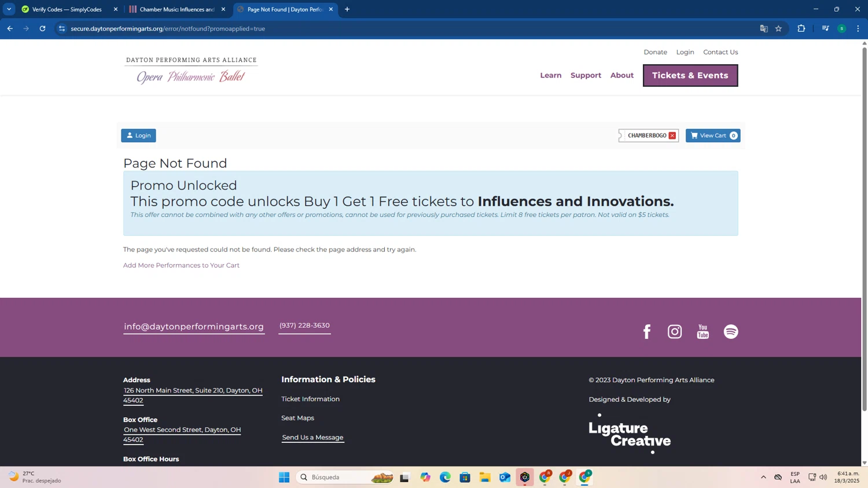Viewport: 868px width, 488px height.
Task: Open the Chrome profile avatar
Action: [x=842, y=28]
